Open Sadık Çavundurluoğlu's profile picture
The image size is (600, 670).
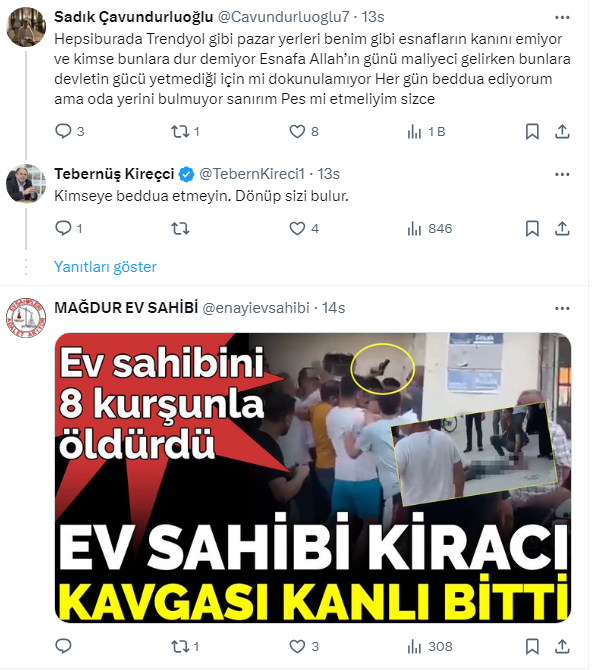click(26, 26)
